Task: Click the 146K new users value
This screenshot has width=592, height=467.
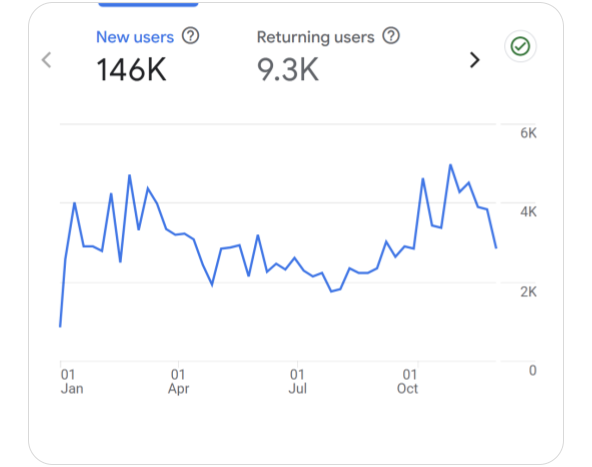Action: 131,70
